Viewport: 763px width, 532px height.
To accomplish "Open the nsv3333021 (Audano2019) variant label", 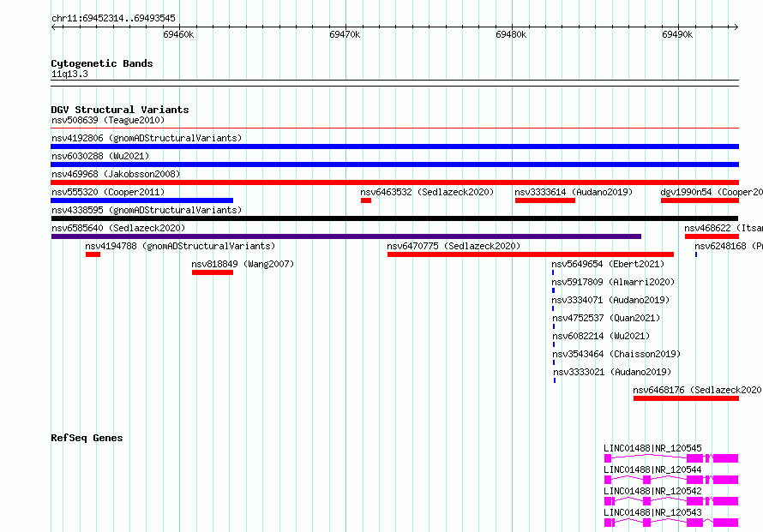I will click(x=612, y=372).
